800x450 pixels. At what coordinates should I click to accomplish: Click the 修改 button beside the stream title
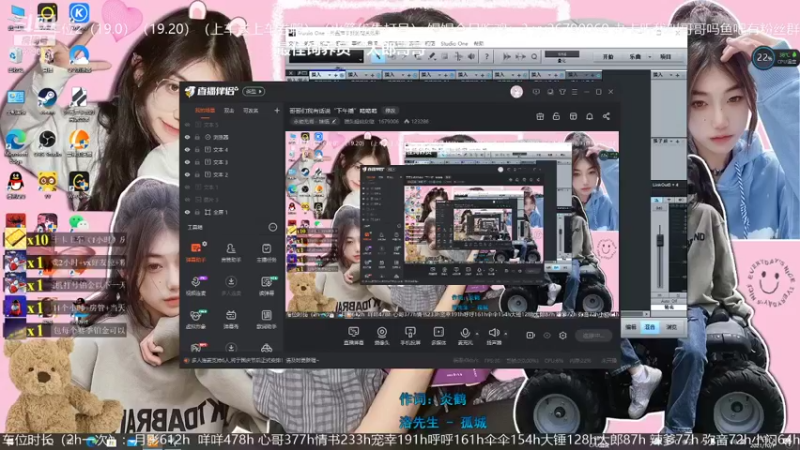click(x=390, y=110)
